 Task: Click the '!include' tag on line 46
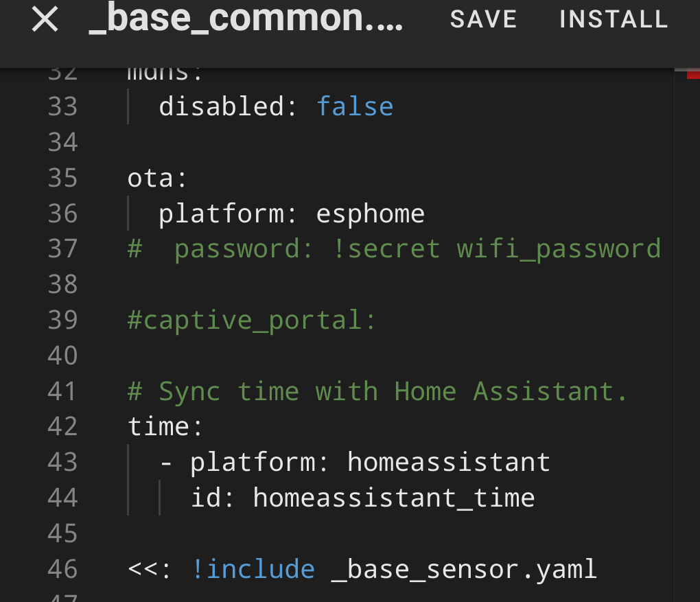click(x=253, y=570)
